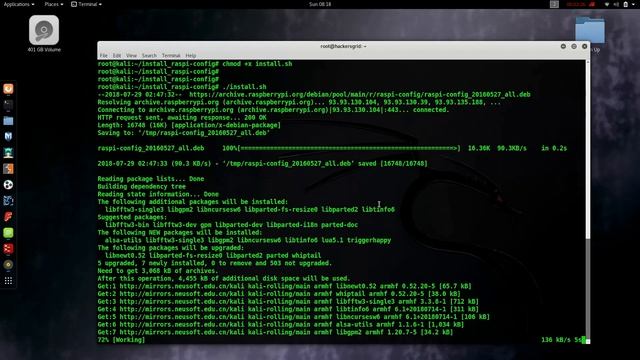Screen dimensions: 640x360
Task: Expand the system menu arrow
Action: click(634, 4)
